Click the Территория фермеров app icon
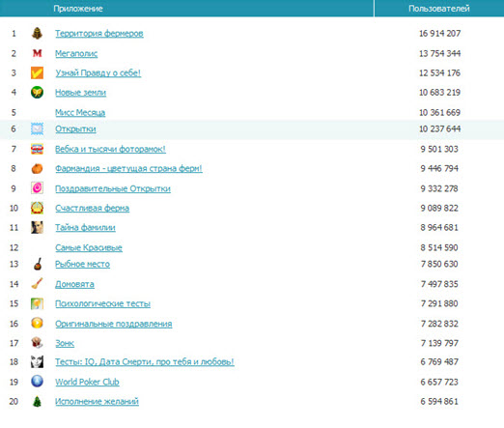The height and width of the screenshot is (428, 504). coord(37,34)
